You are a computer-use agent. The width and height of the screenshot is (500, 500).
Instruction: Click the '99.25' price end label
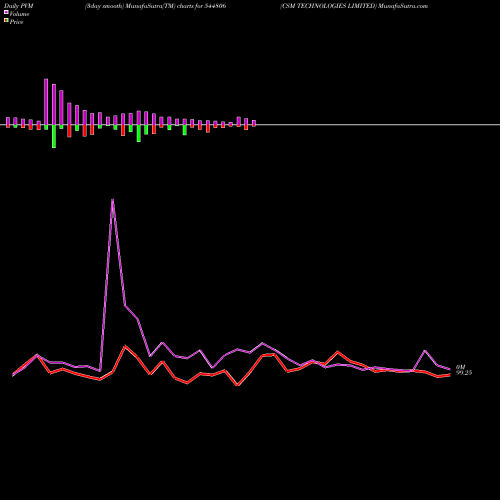pos(464,373)
